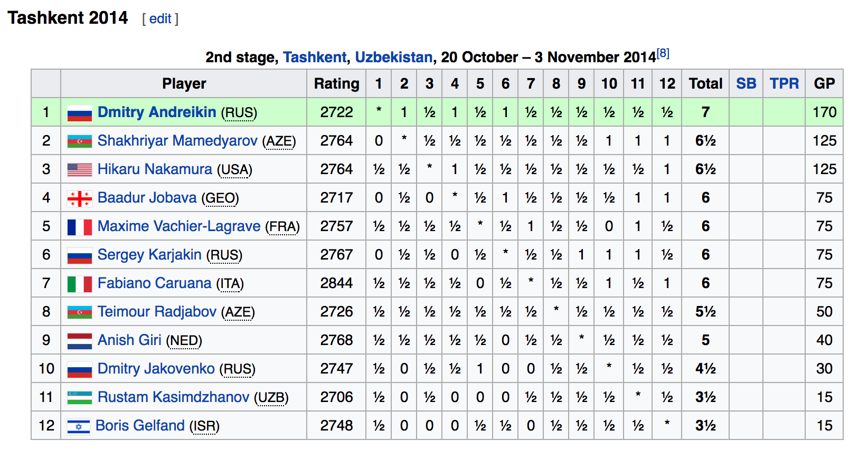Click the Georgian flag beside Baadur Jobava

(80, 198)
